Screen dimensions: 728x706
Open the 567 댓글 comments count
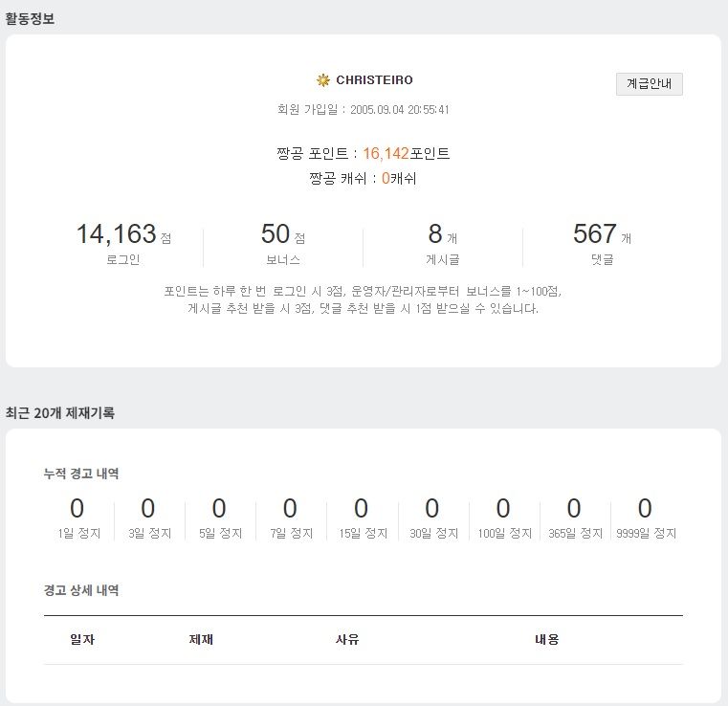coord(595,233)
